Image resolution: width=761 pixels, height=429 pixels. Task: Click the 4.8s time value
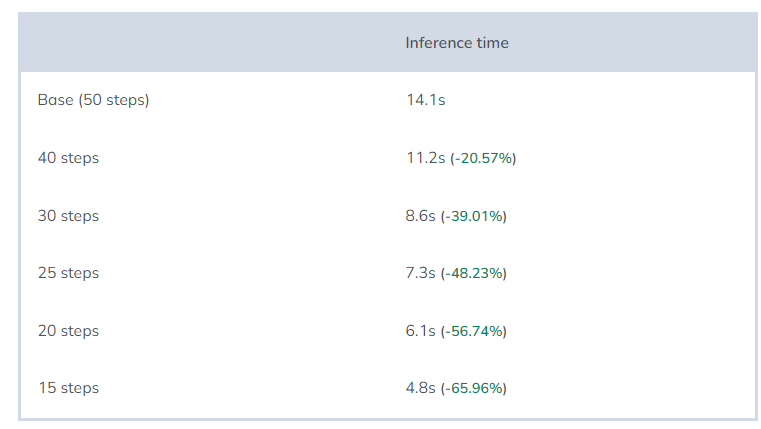421,388
